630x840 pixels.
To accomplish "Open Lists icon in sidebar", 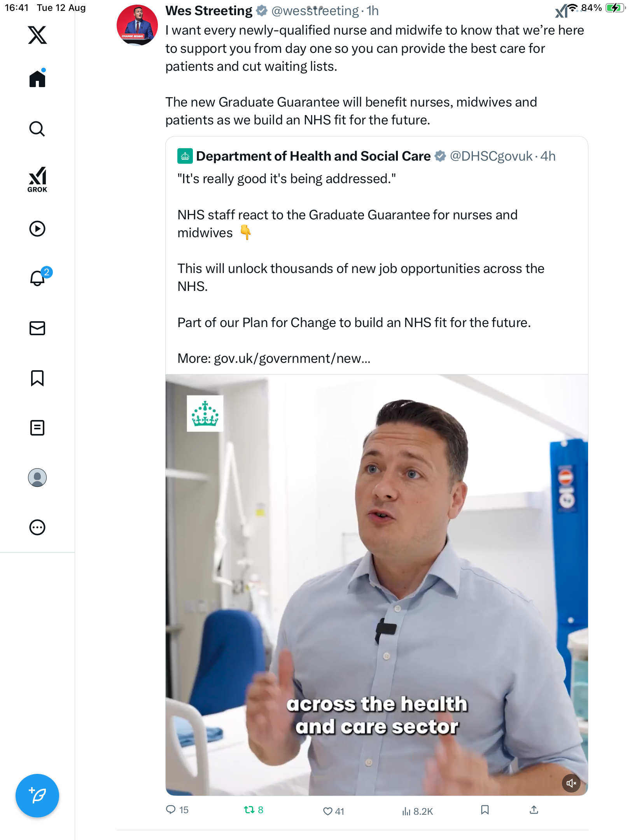I will click(x=37, y=428).
